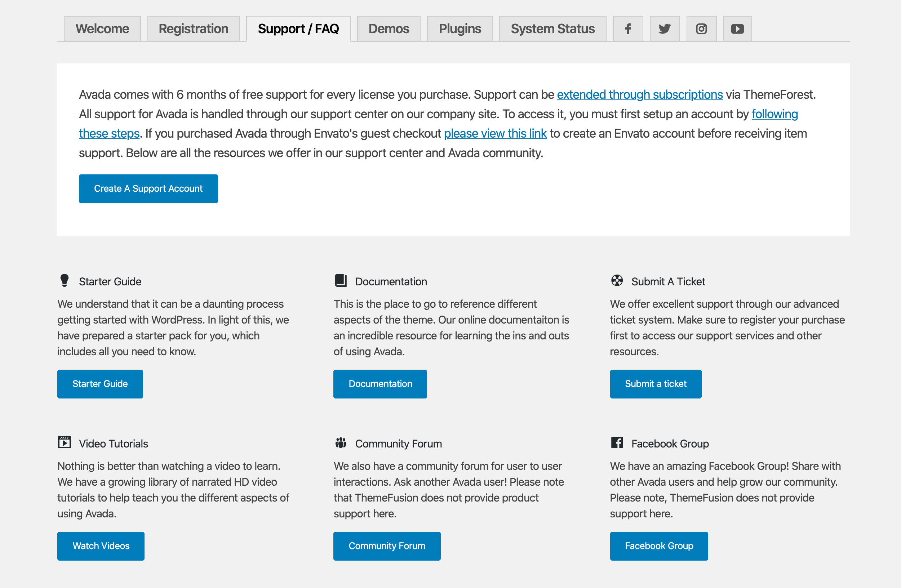Open the System Status tab
This screenshot has width=901, height=588.
(553, 29)
